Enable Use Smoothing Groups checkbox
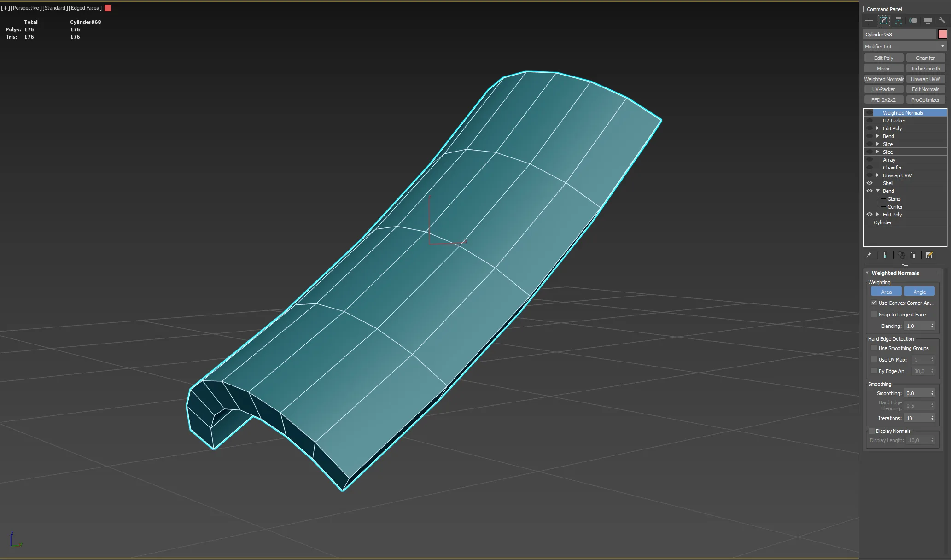 [874, 348]
